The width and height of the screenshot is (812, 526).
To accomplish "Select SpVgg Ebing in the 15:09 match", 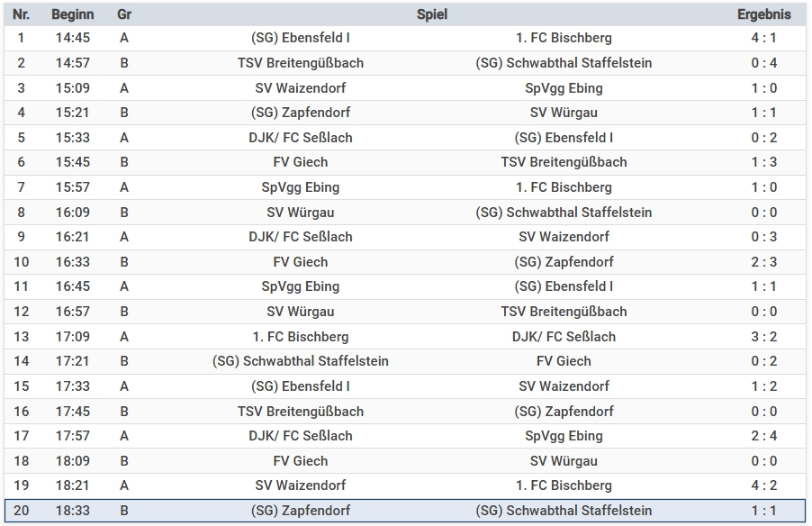I will [x=564, y=88].
